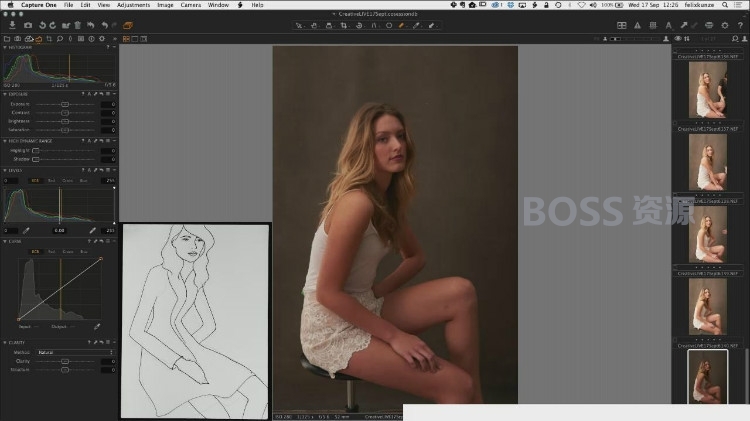Collapse the Exposure panel

5,94
